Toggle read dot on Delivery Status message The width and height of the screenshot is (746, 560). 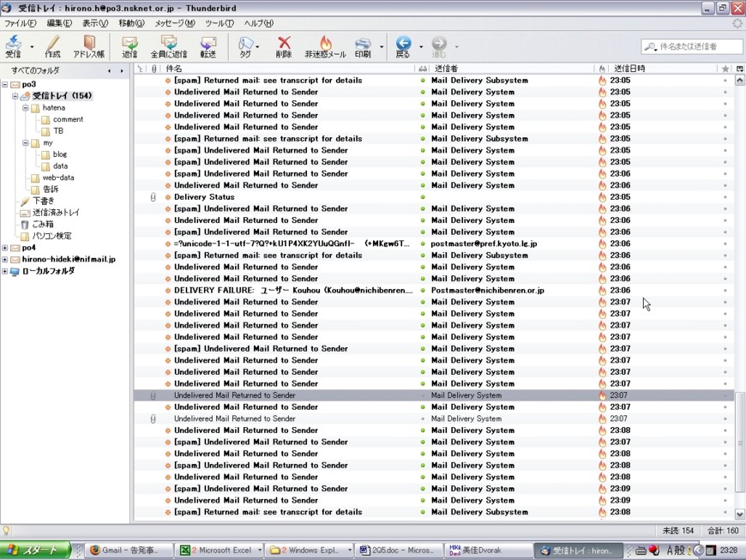coord(423,197)
